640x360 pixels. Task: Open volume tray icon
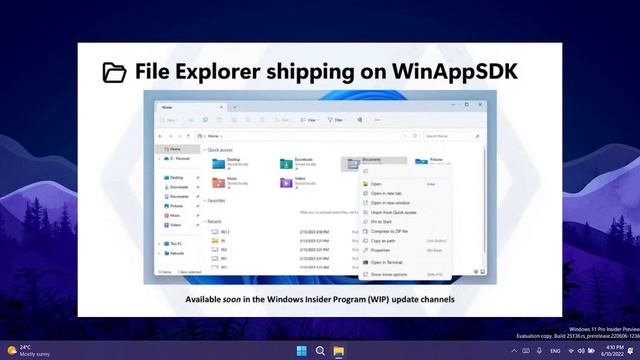point(581,351)
